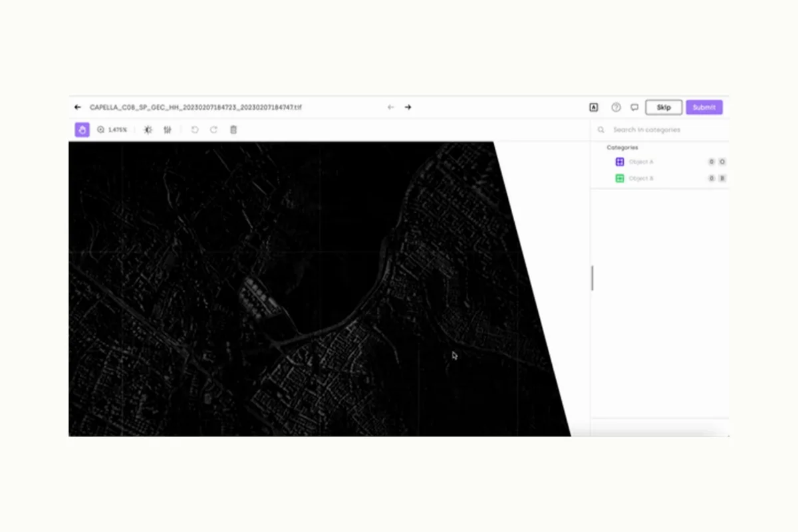This screenshot has width=798, height=532.
Task: Go to next image arrow
Action: pos(408,107)
